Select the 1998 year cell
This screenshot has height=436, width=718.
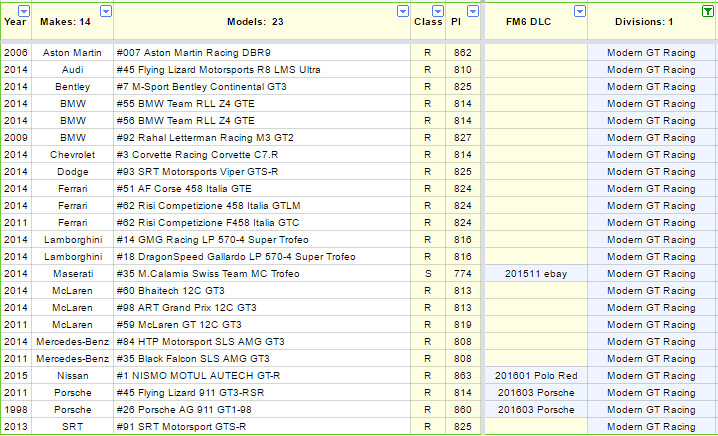click(x=16, y=409)
